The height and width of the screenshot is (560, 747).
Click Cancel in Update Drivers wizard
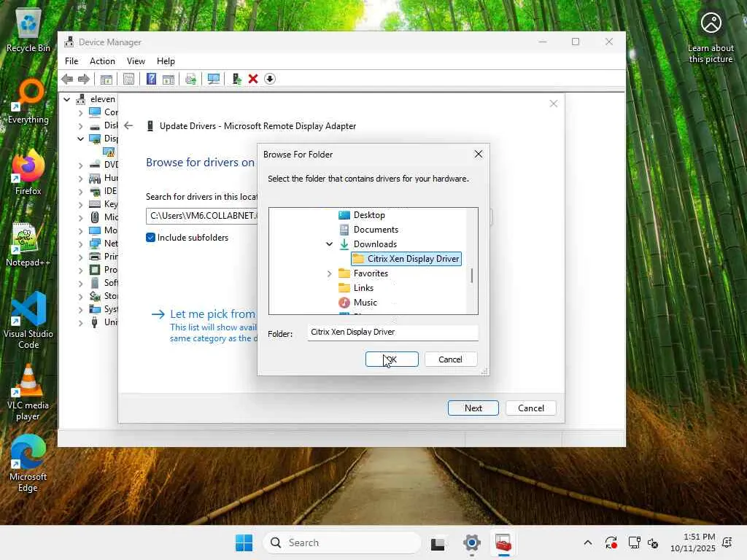[531, 408]
